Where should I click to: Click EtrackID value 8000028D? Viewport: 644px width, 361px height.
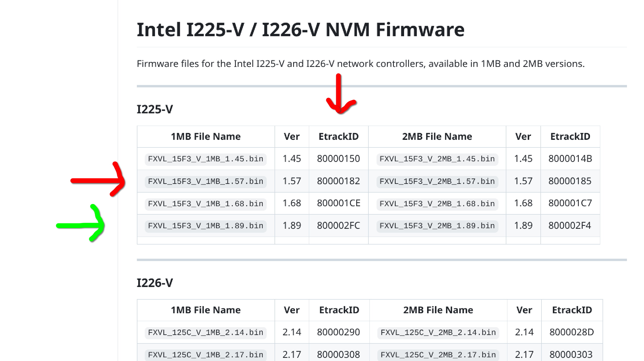pyautogui.click(x=571, y=332)
